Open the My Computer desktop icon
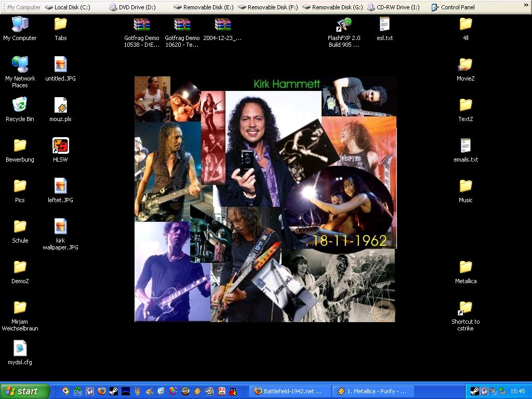The height and width of the screenshot is (399, 532). click(20, 29)
